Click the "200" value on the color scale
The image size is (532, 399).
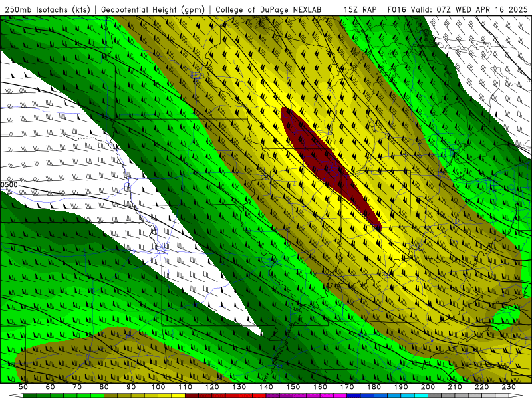(428, 387)
